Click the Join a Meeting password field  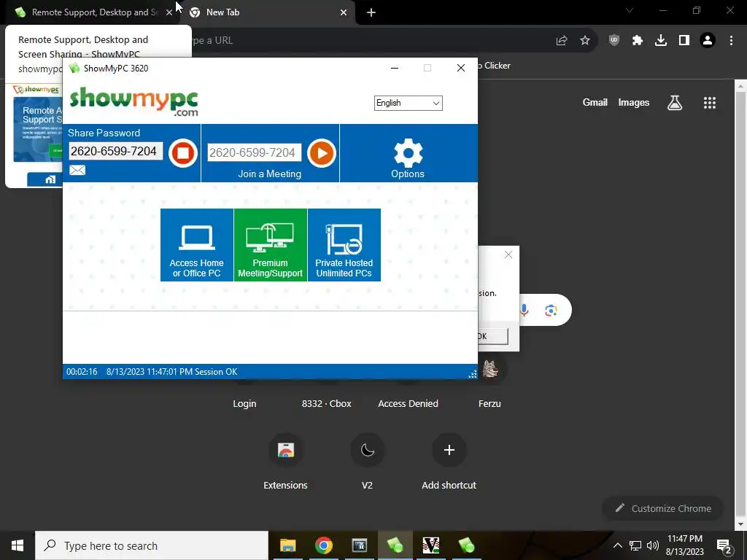click(255, 152)
